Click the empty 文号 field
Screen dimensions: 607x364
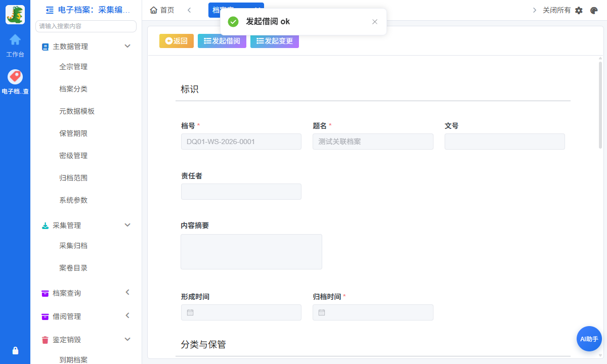click(505, 142)
